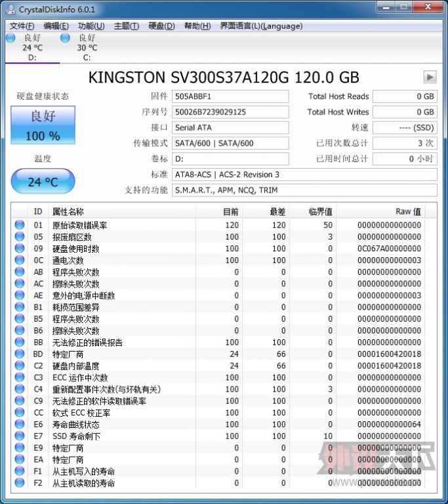448x504 pixels.
Task: Click the Raw 值 column header
Action: click(x=380, y=211)
